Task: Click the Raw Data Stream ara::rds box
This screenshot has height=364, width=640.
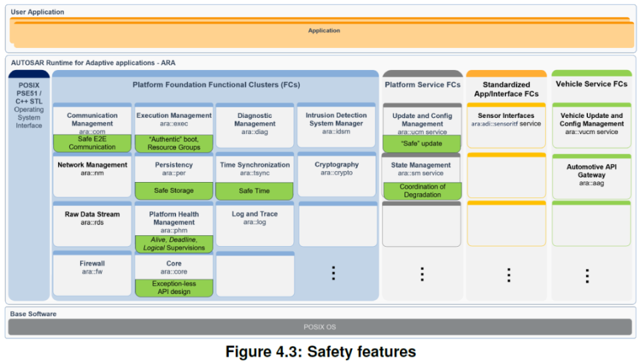Action: point(92,224)
